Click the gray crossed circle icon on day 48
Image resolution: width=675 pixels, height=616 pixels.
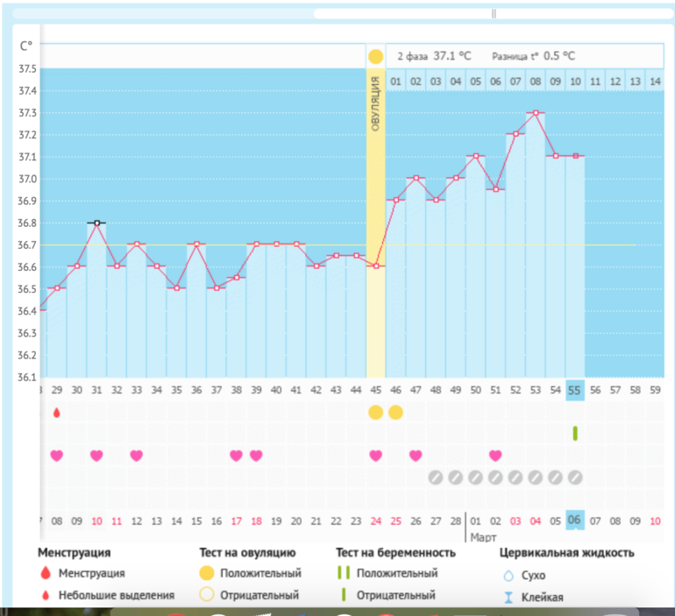(x=436, y=478)
